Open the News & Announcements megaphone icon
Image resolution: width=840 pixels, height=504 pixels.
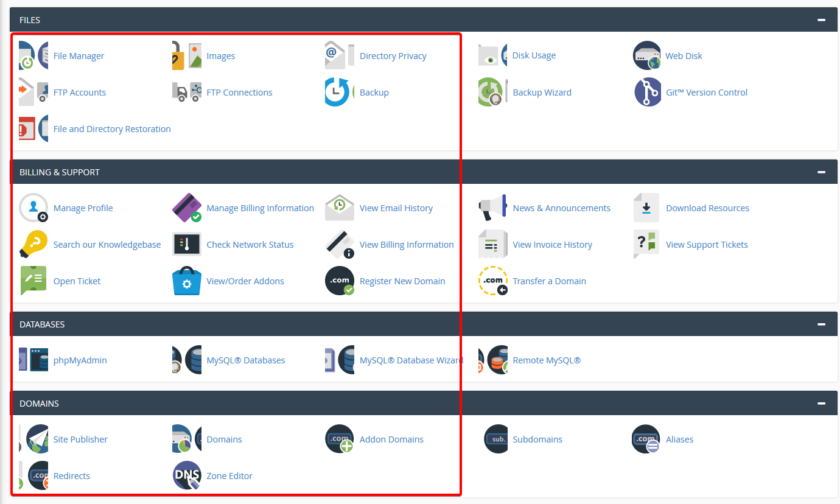(x=492, y=208)
